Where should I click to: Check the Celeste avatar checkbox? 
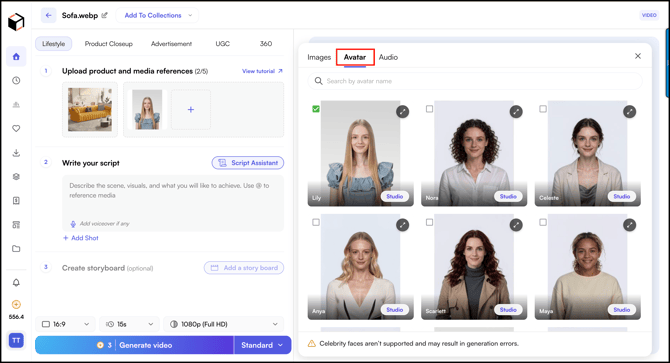click(543, 109)
